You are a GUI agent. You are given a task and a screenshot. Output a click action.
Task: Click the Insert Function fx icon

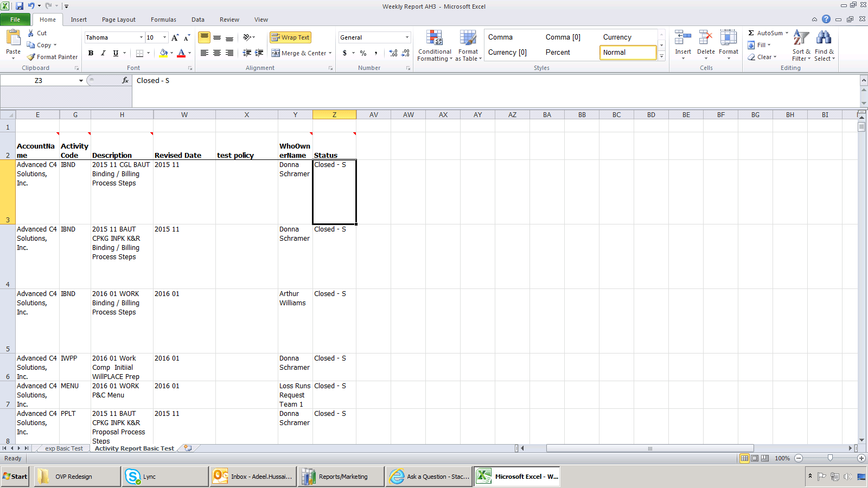click(x=125, y=80)
